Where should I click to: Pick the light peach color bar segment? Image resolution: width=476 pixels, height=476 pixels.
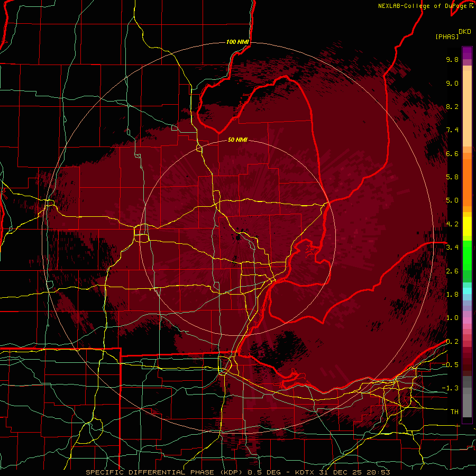(x=467, y=109)
